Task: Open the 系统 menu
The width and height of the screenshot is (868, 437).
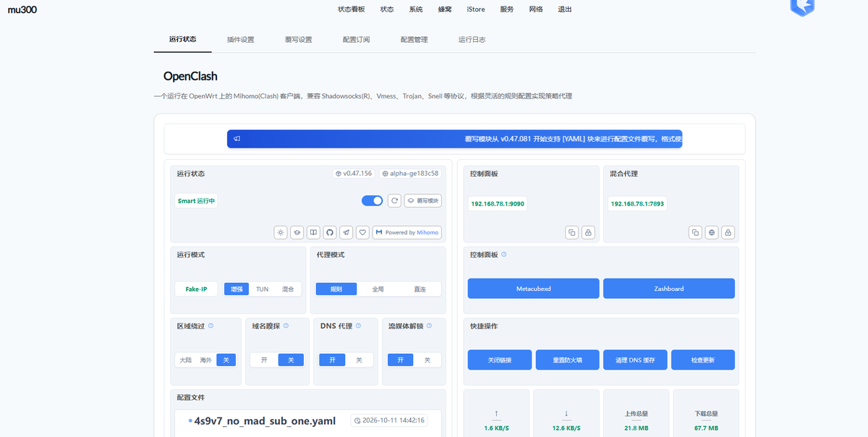Action: (x=416, y=9)
